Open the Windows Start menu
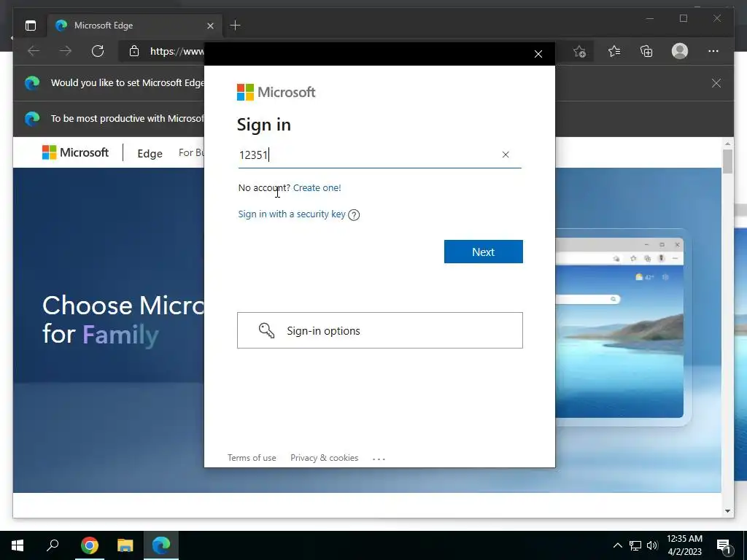747x560 pixels. click(x=18, y=545)
